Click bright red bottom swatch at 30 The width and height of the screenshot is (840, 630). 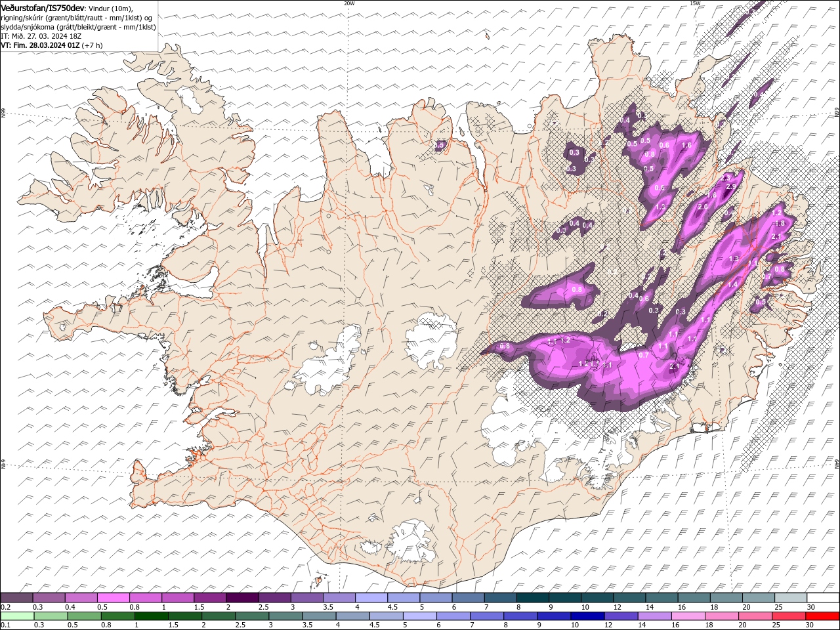click(x=822, y=616)
